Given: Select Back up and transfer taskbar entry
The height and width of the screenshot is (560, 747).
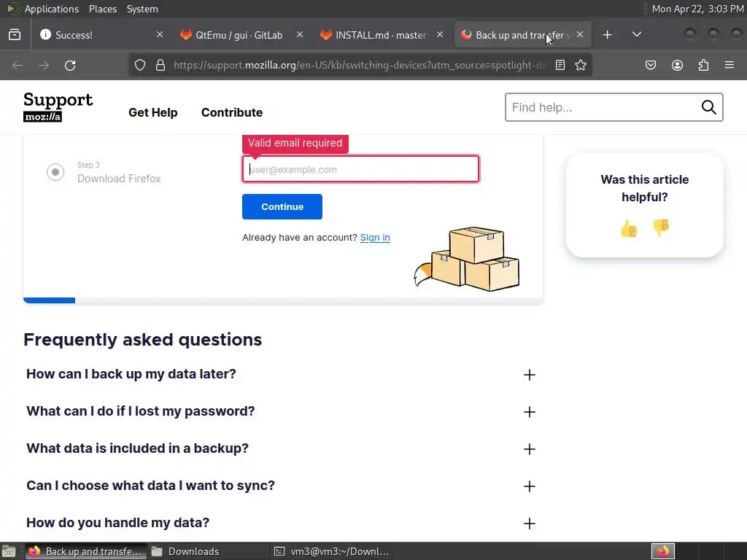Looking at the screenshot, I should (x=86, y=551).
